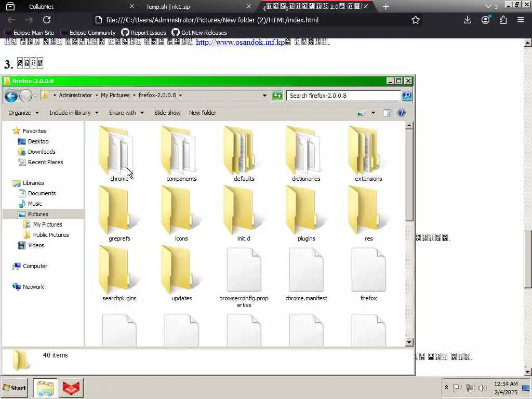
Task: Select Downloads in the navigation pane
Action: click(36, 152)
